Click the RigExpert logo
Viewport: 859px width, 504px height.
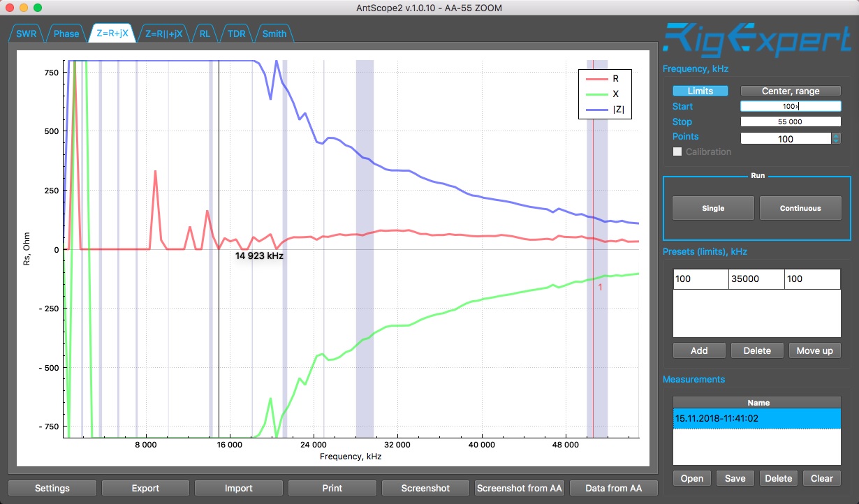[x=757, y=40]
